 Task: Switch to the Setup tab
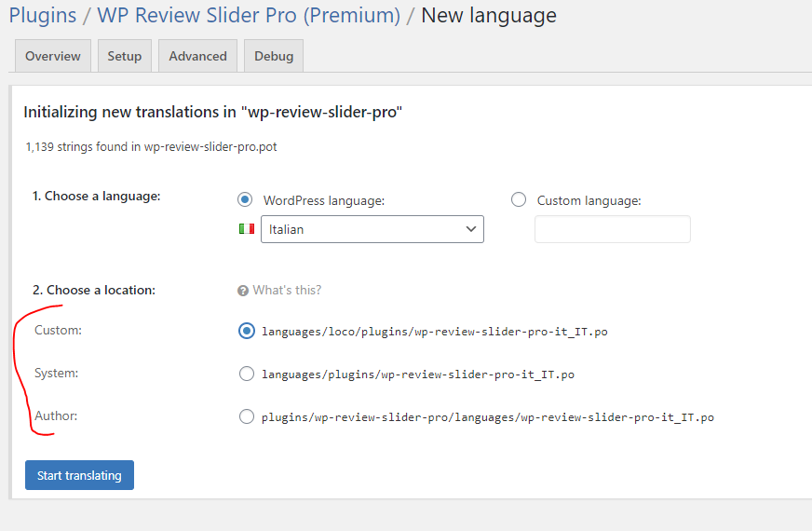tap(124, 56)
